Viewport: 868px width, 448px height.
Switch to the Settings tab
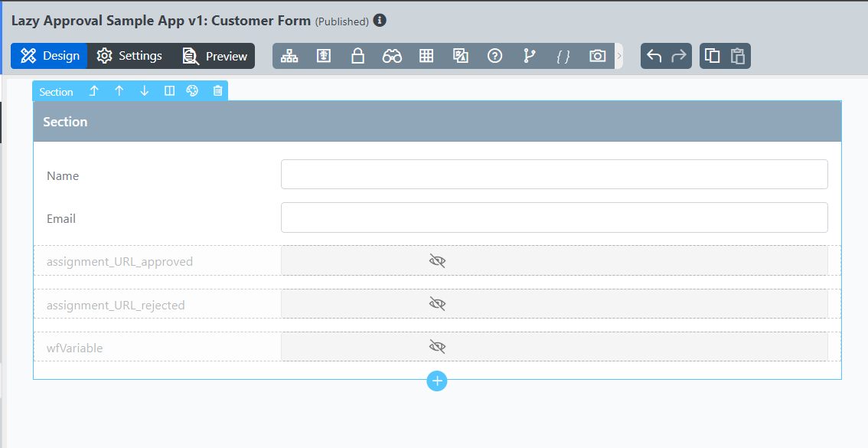(129, 56)
